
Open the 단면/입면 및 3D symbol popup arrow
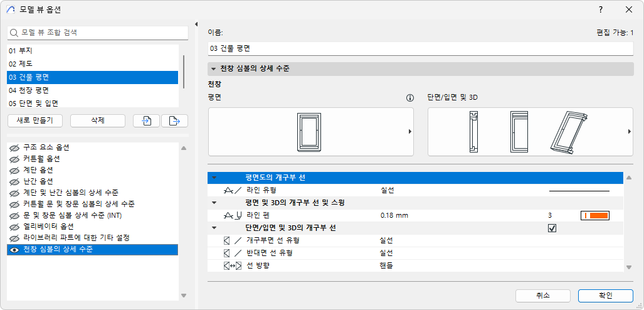629,132
